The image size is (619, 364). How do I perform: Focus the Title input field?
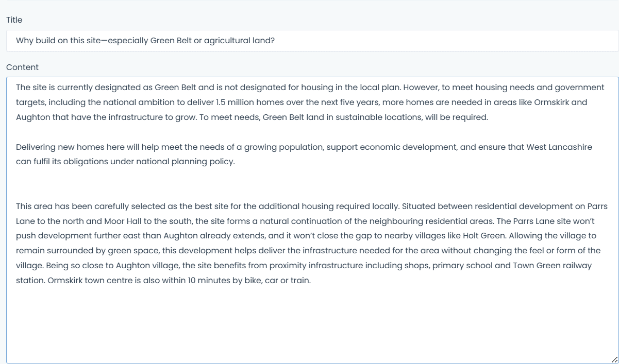[x=312, y=41]
